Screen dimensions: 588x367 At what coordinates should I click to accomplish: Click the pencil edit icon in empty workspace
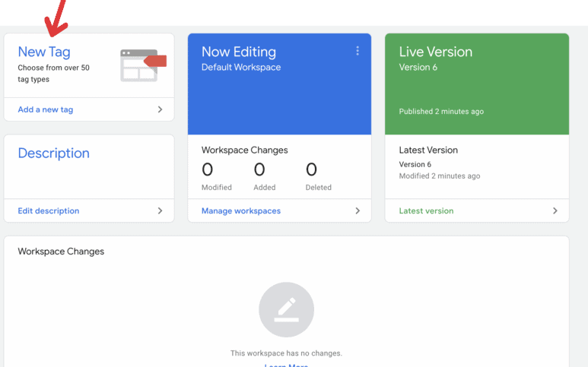tap(287, 310)
